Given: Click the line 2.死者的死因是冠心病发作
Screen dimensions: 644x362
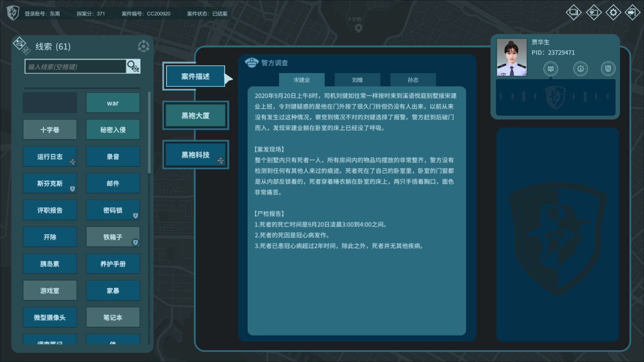Looking at the screenshot, I should (292, 235).
